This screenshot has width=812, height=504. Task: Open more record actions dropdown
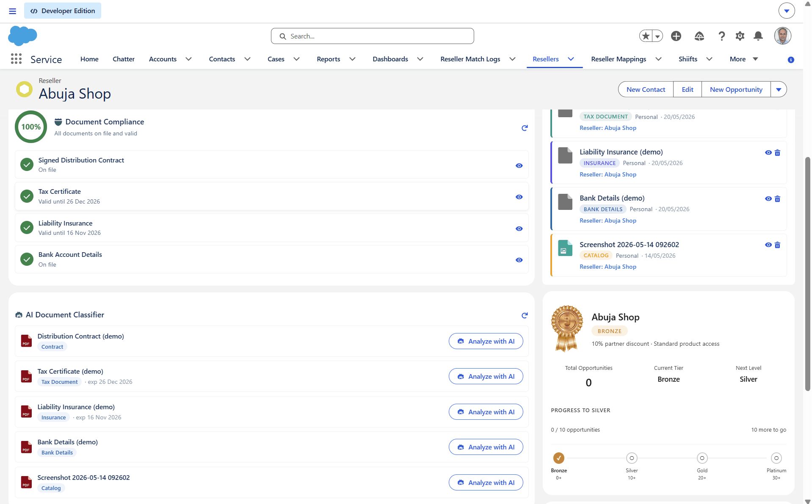[779, 89]
